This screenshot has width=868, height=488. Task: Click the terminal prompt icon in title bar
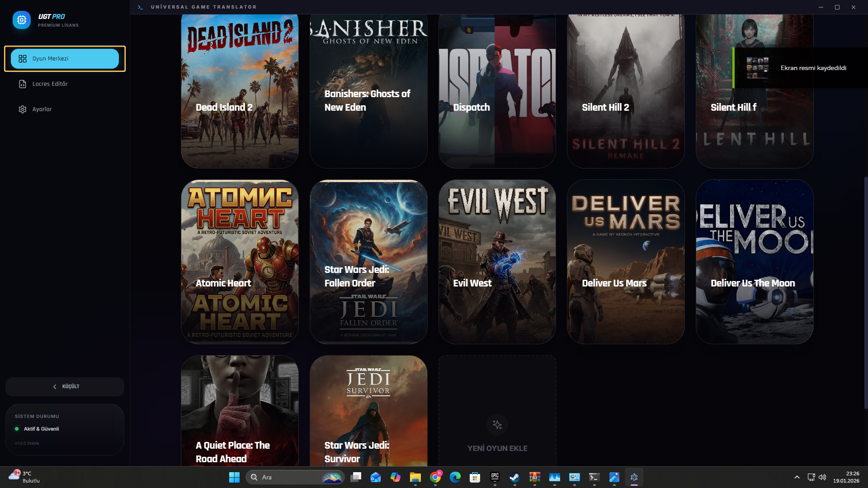pos(141,7)
